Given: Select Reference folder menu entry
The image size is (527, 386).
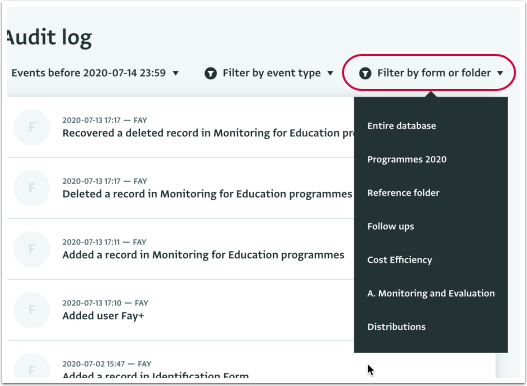Looking at the screenshot, I should click(403, 193).
